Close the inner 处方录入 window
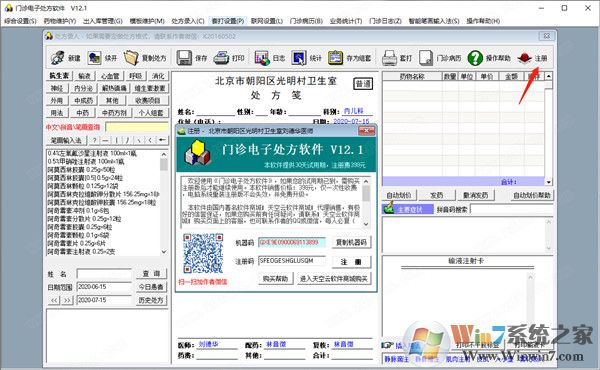Viewport: 600px width, 370px height. (x=546, y=36)
